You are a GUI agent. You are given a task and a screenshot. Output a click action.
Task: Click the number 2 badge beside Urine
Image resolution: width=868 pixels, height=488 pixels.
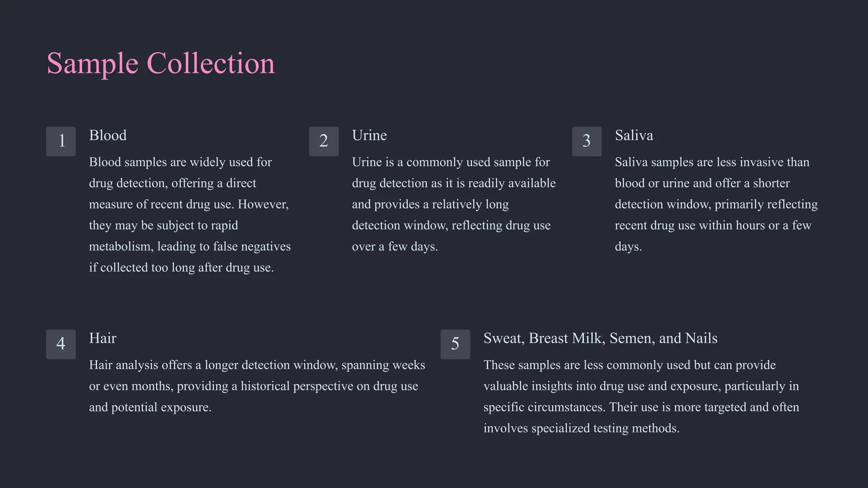(x=324, y=141)
